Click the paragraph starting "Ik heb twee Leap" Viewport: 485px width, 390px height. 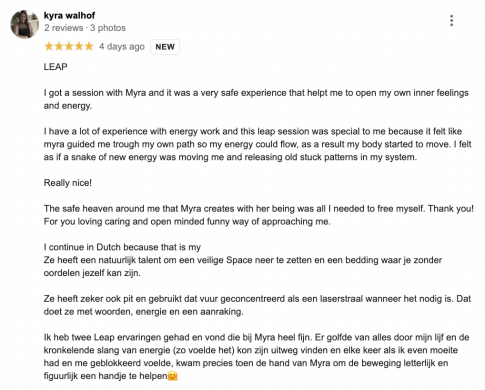(256, 357)
